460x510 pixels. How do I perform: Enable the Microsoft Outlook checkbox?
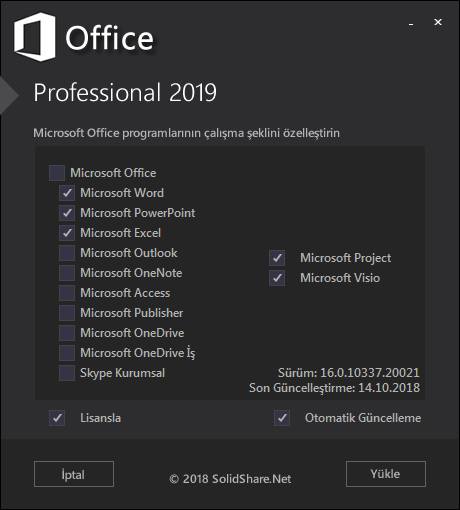(x=67, y=253)
